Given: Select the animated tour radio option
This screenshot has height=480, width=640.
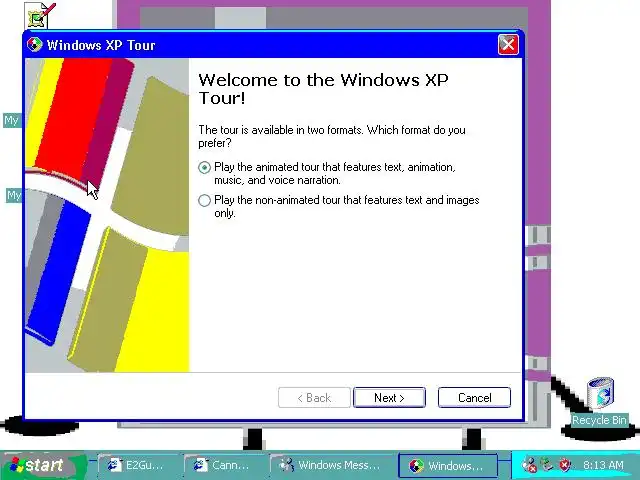Looking at the screenshot, I should pos(204,168).
